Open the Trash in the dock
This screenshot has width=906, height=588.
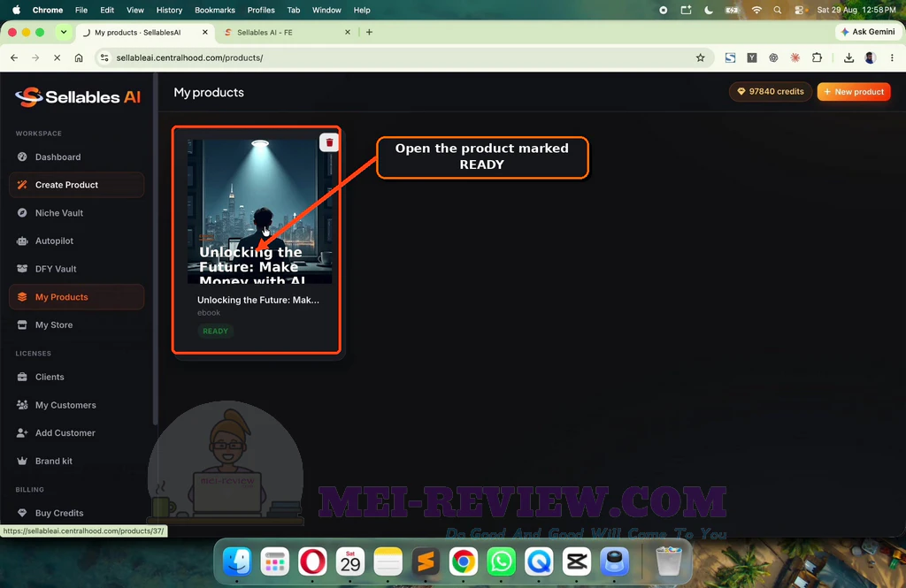[x=669, y=561]
